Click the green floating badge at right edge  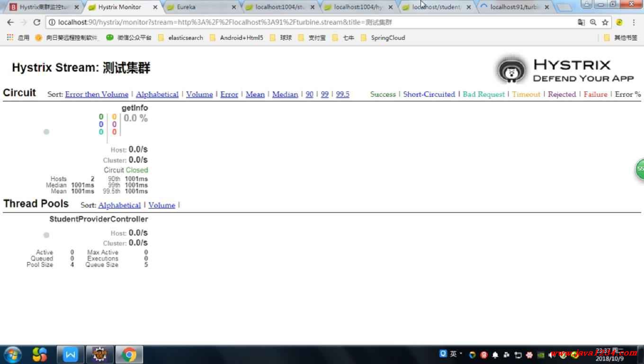point(639,169)
